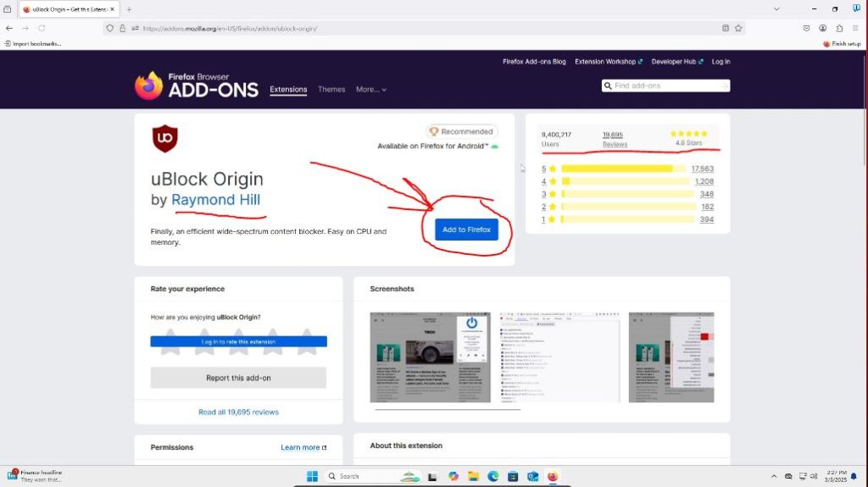
Task: Expand the More… menu in Add-ons header
Action: 371,89
